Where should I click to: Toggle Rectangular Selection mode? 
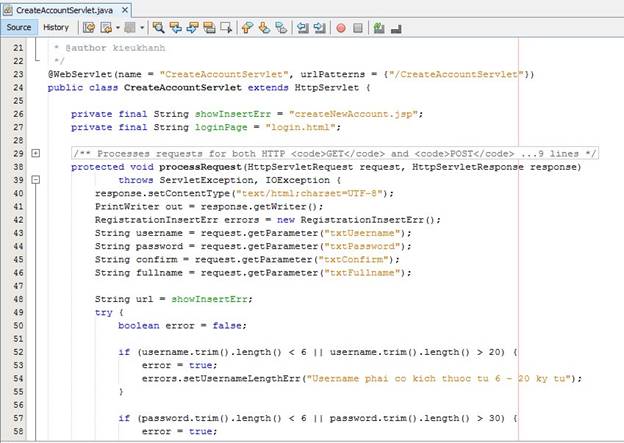[x=226, y=27]
